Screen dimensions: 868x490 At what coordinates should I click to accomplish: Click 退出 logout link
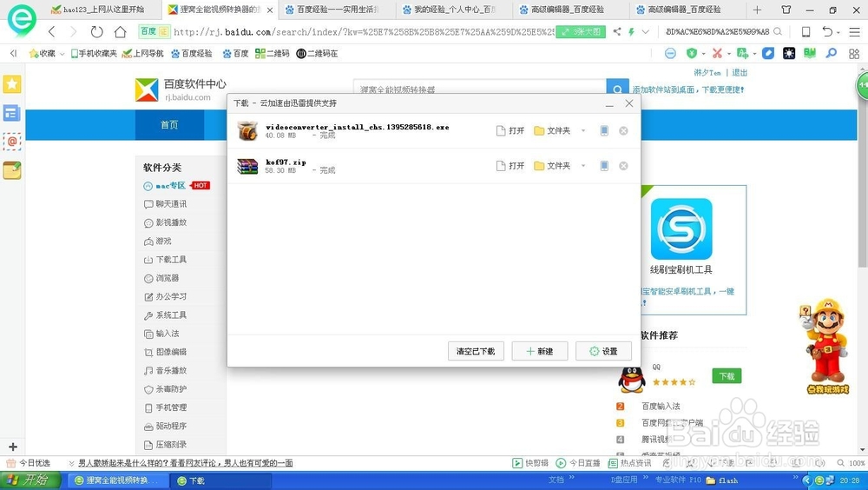740,73
